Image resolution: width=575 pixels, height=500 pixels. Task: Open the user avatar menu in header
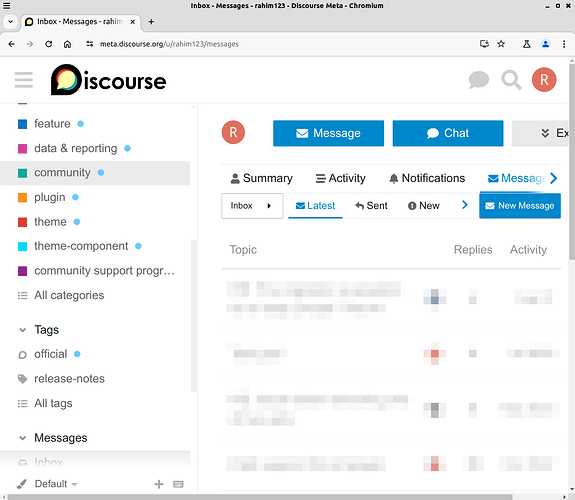tap(544, 80)
